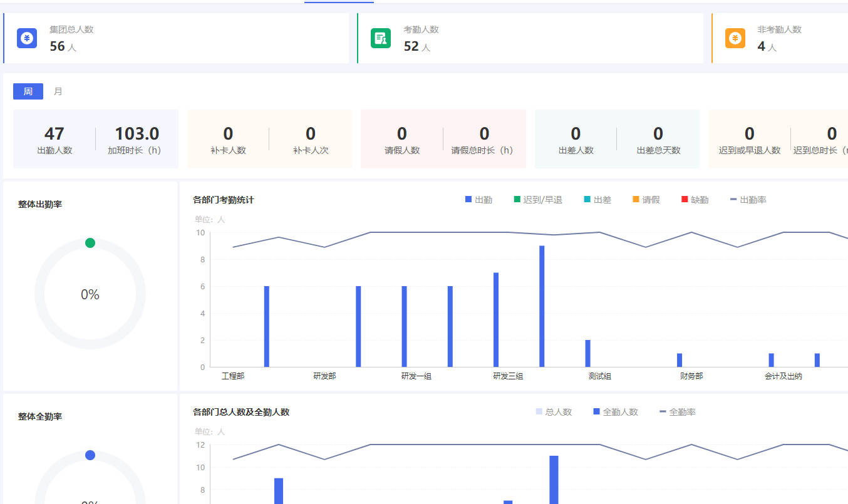Click the green dot on 整体出勤率 ring
This screenshot has height=504, width=848.
click(x=90, y=243)
